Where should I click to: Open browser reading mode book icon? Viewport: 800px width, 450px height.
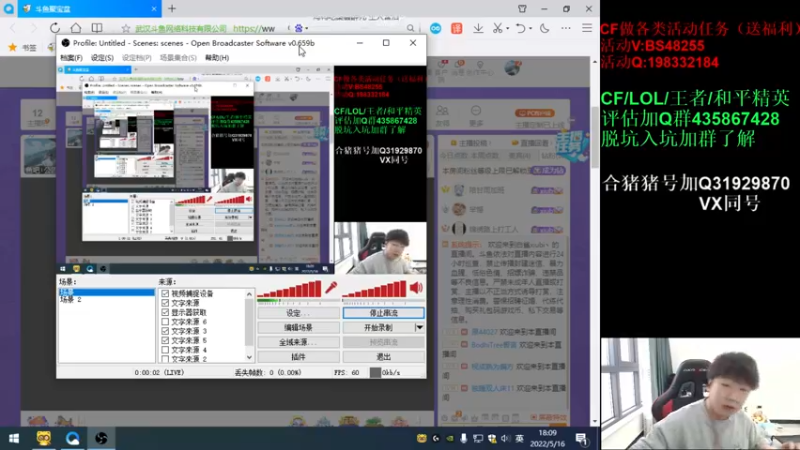coord(97,28)
